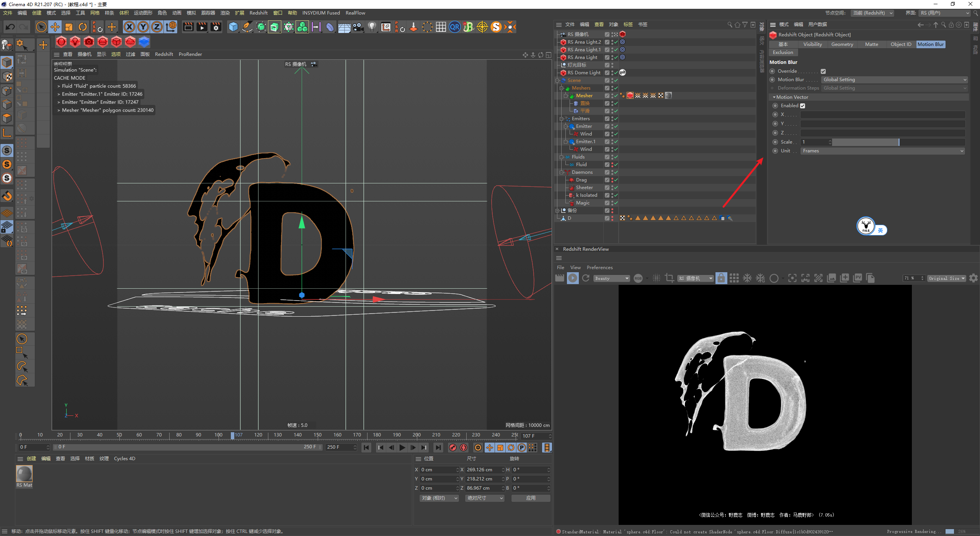Screen dimensions: 980x536
Task: Open the RealFlow menu
Action: [355, 13]
